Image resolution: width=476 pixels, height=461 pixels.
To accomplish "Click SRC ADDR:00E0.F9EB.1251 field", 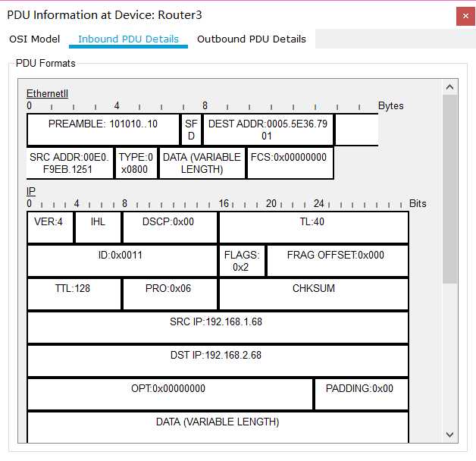I will [x=70, y=163].
